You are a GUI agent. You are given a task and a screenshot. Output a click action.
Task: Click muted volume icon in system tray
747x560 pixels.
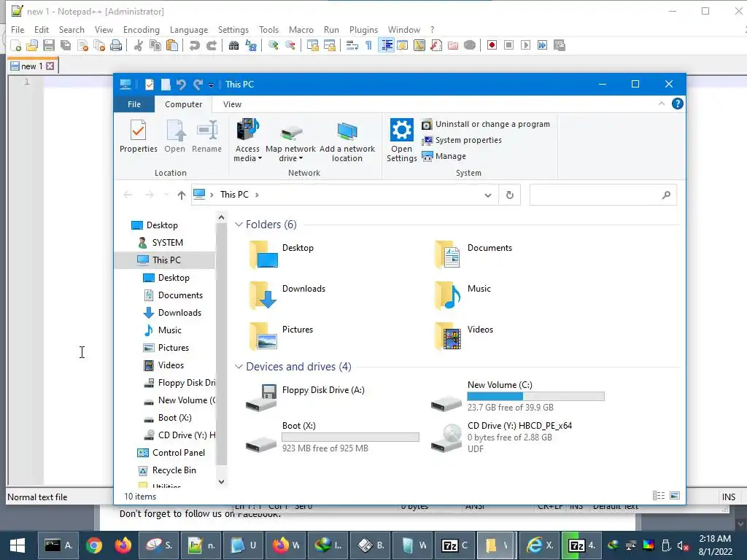pyautogui.click(x=683, y=545)
